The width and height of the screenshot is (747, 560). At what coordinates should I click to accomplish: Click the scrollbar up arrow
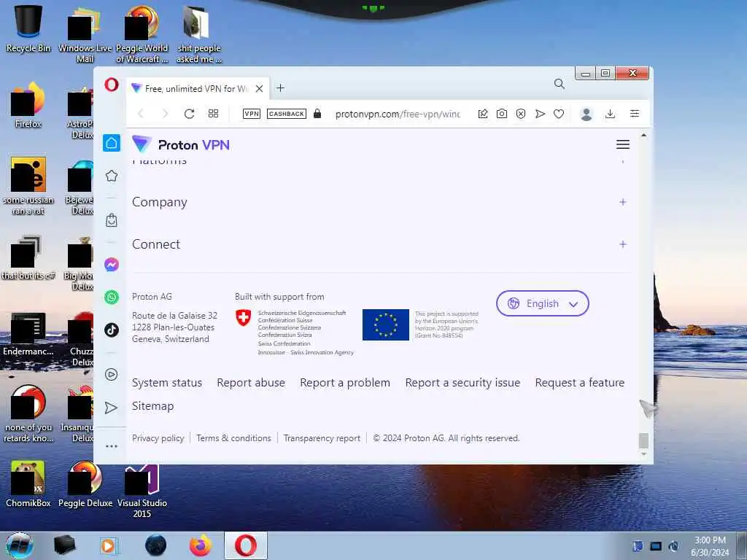coord(643,135)
